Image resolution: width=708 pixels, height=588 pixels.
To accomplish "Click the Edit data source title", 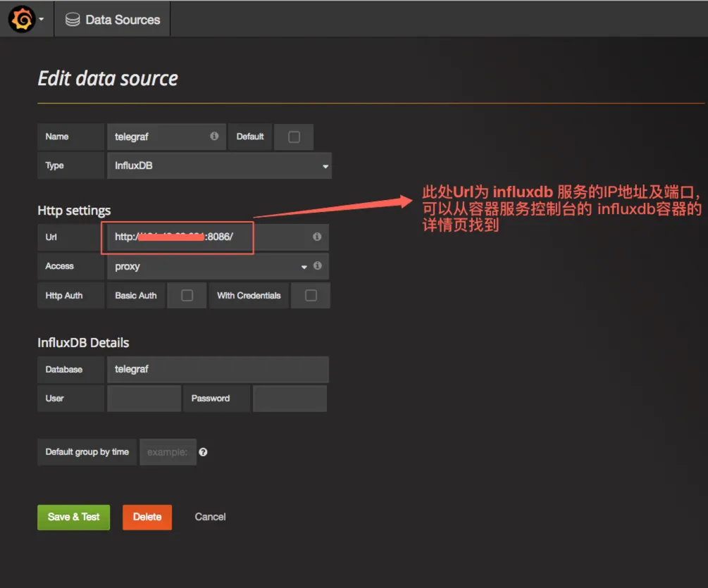I will click(x=108, y=78).
